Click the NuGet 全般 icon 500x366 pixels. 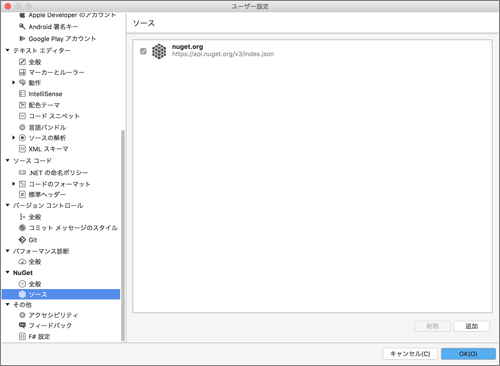click(22, 284)
